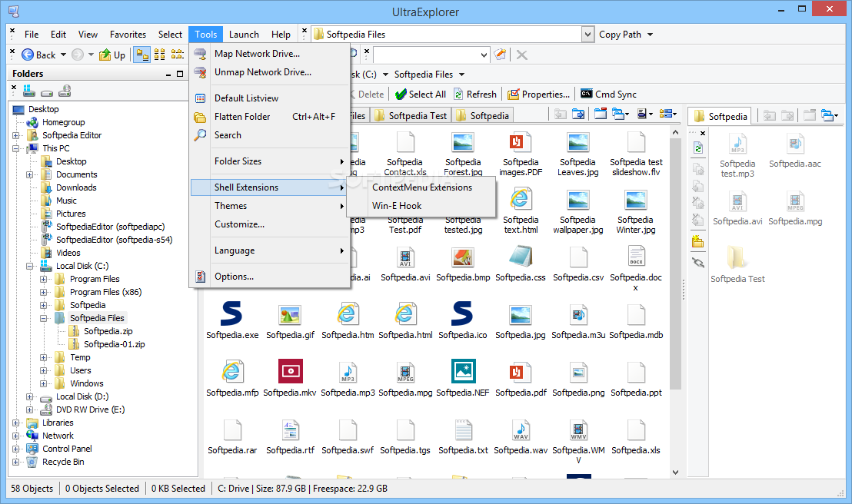
Task: Select Default Listview in Tools menu
Action: pyautogui.click(x=269, y=98)
